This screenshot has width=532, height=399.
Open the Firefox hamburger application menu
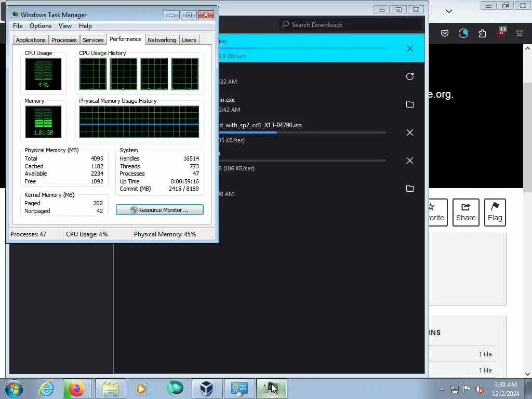(520, 33)
